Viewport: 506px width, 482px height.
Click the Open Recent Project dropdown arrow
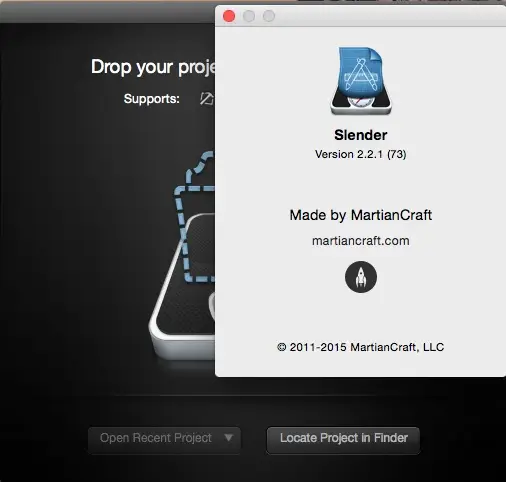[228, 437]
